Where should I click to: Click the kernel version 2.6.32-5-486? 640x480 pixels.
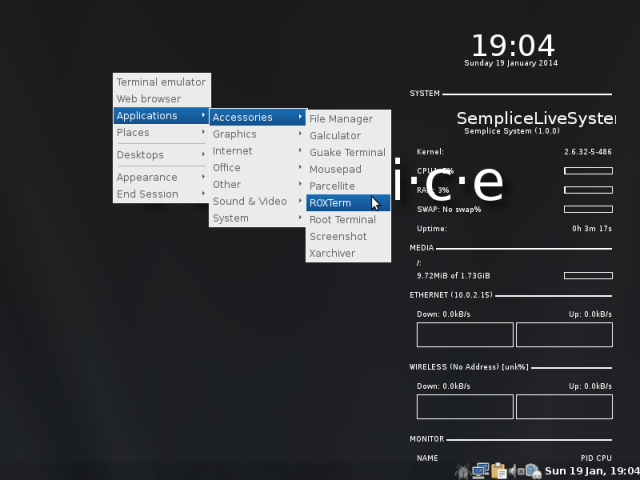(588, 152)
